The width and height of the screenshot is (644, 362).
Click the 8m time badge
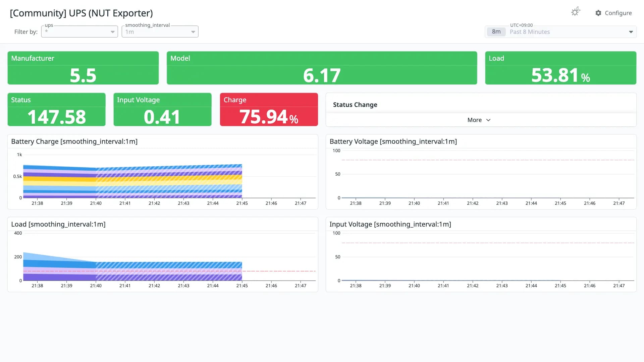[x=496, y=32]
